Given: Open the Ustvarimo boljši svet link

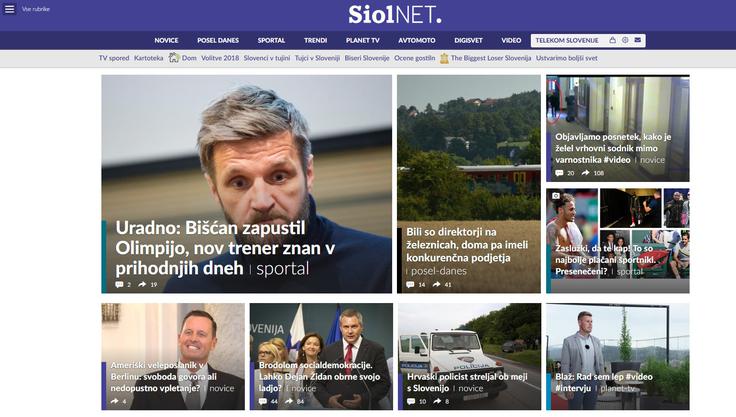Looking at the screenshot, I should pos(567,58).
